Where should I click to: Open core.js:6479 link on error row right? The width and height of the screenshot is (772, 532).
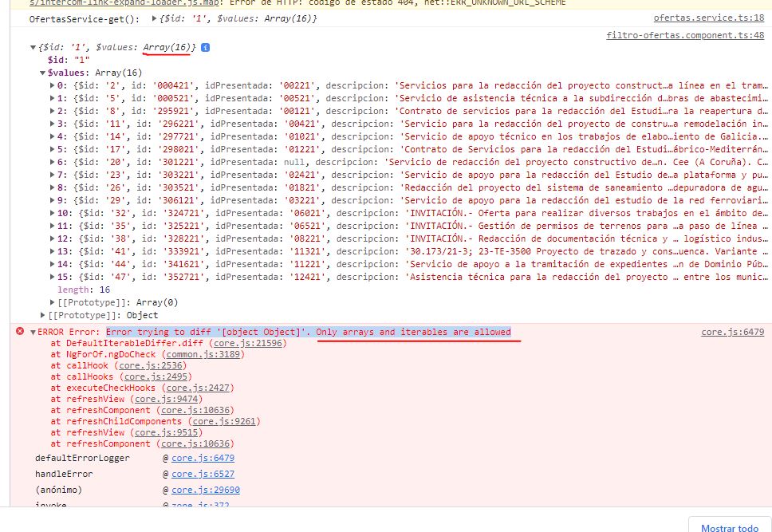(733, 332)
